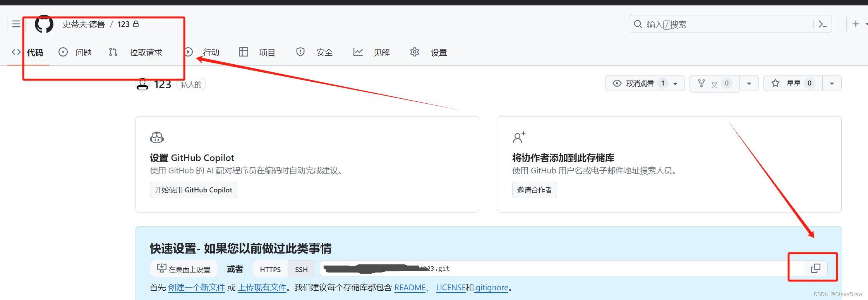Open the hamburger navigation menu
868x300 pixels.
[16, 24]
